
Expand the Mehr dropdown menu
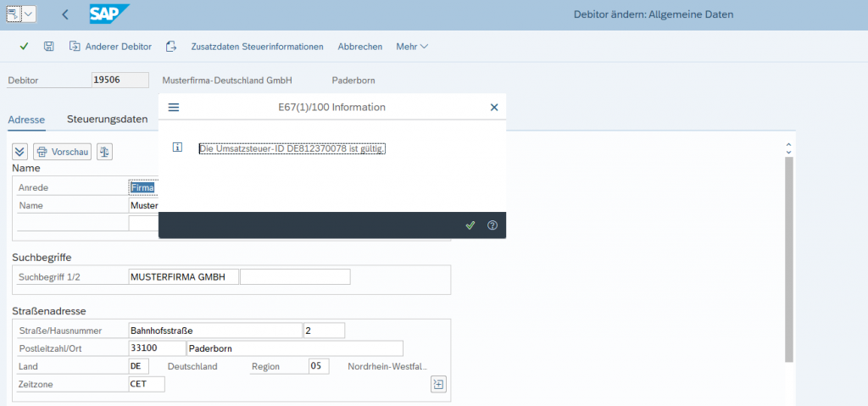pyautogui.click(x=412, y=46)
